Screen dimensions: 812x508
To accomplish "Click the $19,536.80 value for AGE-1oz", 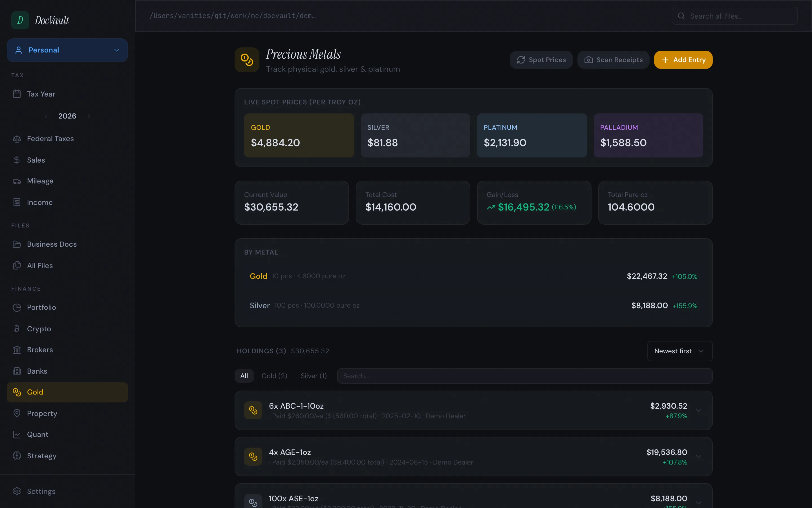I will tap(667, 452).
